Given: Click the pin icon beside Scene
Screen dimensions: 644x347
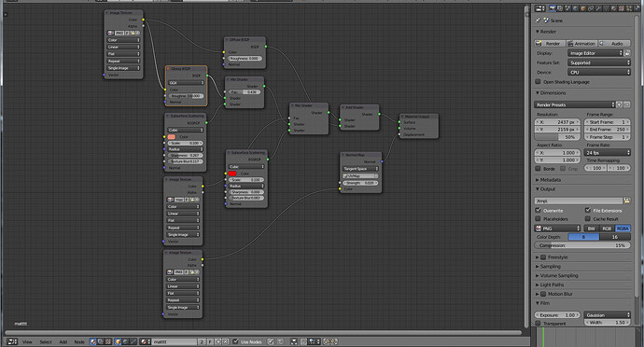Looking at the screenshot, I should (x=538, y=20).
